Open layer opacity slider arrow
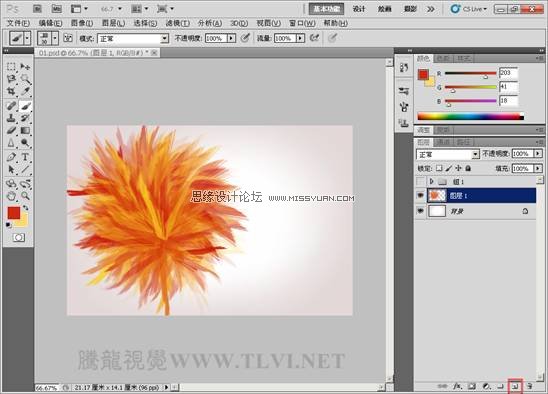Image resolution: width=548 pixels, height=394 pixels. tap(538, 153)
